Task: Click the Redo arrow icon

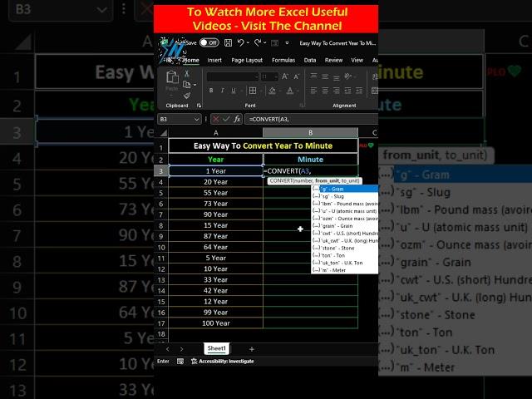Action: click(x=258, y=42)
